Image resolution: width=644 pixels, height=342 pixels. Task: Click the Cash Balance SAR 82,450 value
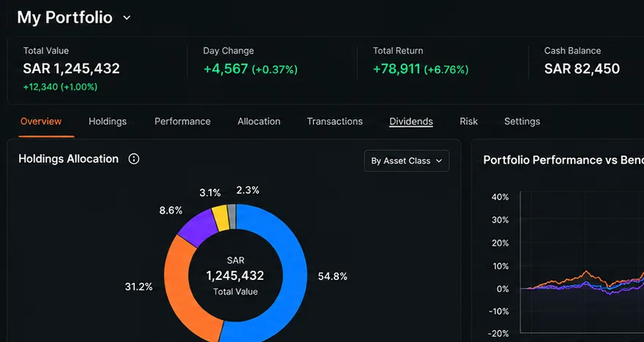582,69
